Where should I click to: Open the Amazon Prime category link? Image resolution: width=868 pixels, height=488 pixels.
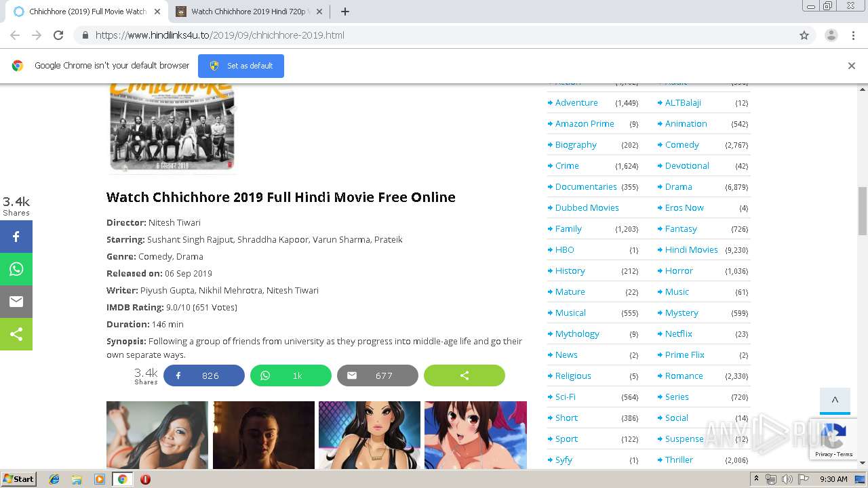585,123
